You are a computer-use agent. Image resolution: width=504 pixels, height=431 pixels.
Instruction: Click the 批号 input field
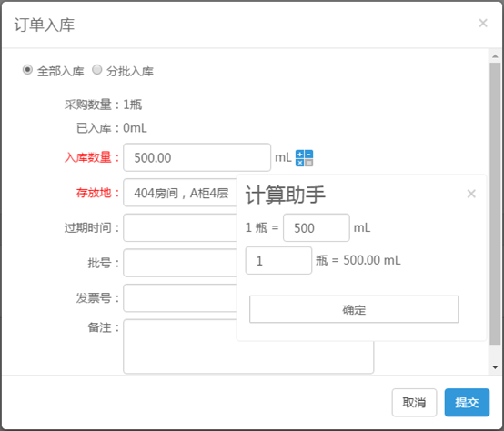pyautogui.click(x=180, y=263)
